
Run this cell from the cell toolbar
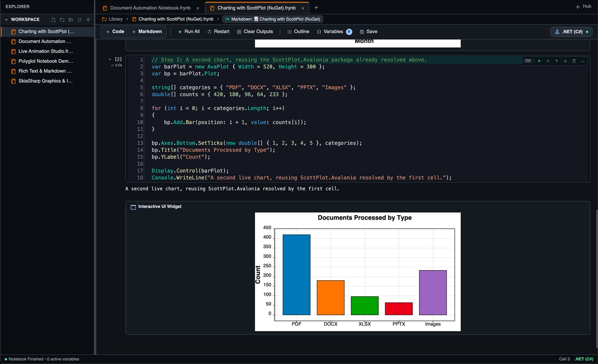(x=539, y=61)
